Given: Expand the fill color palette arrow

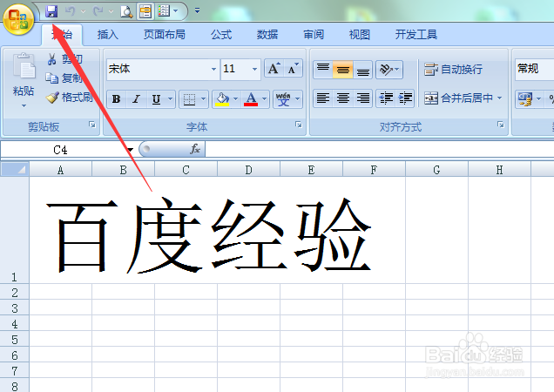Looking at the screenshot, I should point(236,99).
